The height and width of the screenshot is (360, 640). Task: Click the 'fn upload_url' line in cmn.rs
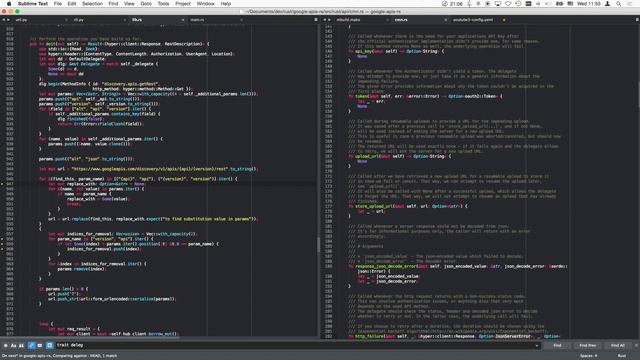400,156
